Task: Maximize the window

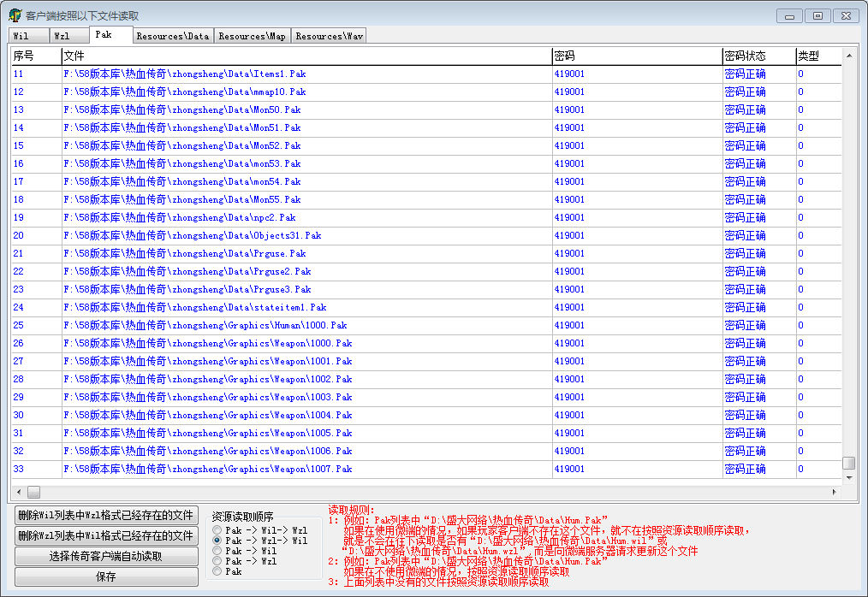Action: click(x=817, y=16)
